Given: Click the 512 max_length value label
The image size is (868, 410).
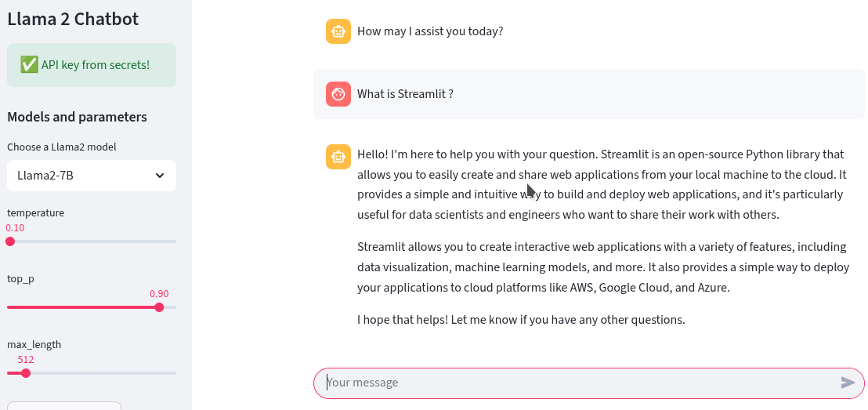Looking at the screenshot, I should [x=26, y=359].
